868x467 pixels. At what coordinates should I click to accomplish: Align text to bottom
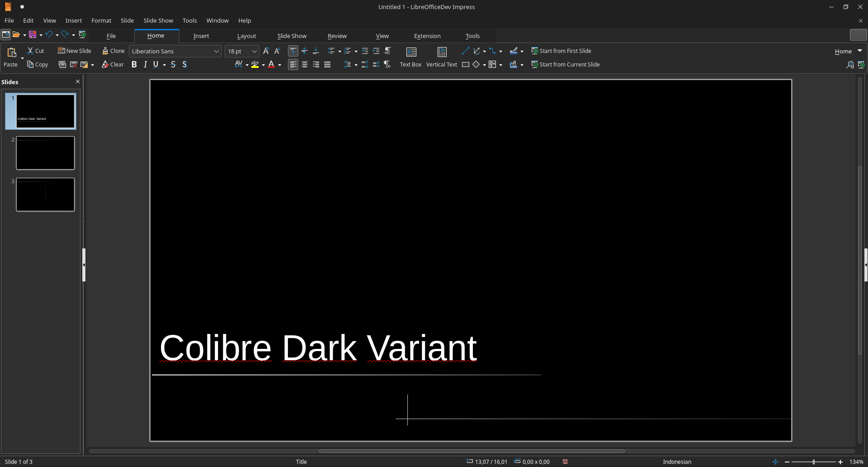coord(316,51)
